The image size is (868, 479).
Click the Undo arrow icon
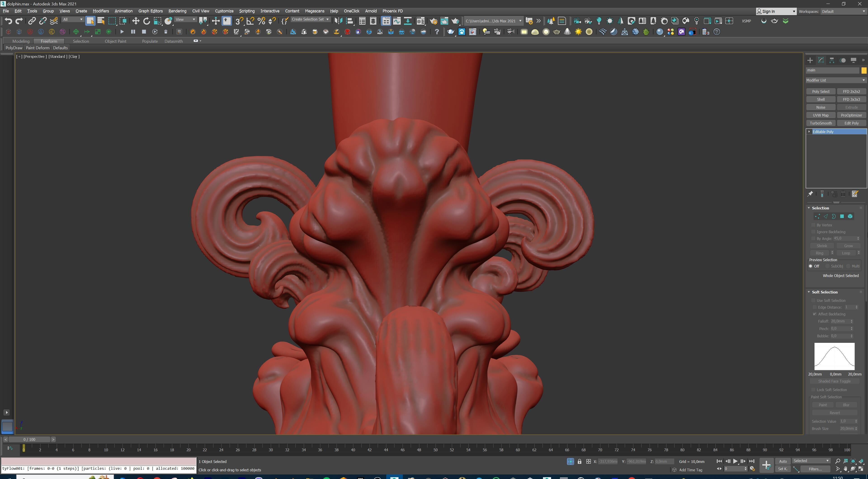(8, 21)
